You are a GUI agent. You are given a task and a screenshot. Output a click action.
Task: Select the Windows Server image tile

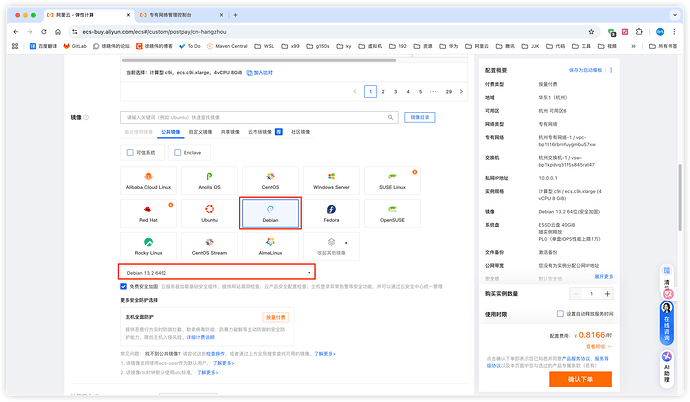331,180
